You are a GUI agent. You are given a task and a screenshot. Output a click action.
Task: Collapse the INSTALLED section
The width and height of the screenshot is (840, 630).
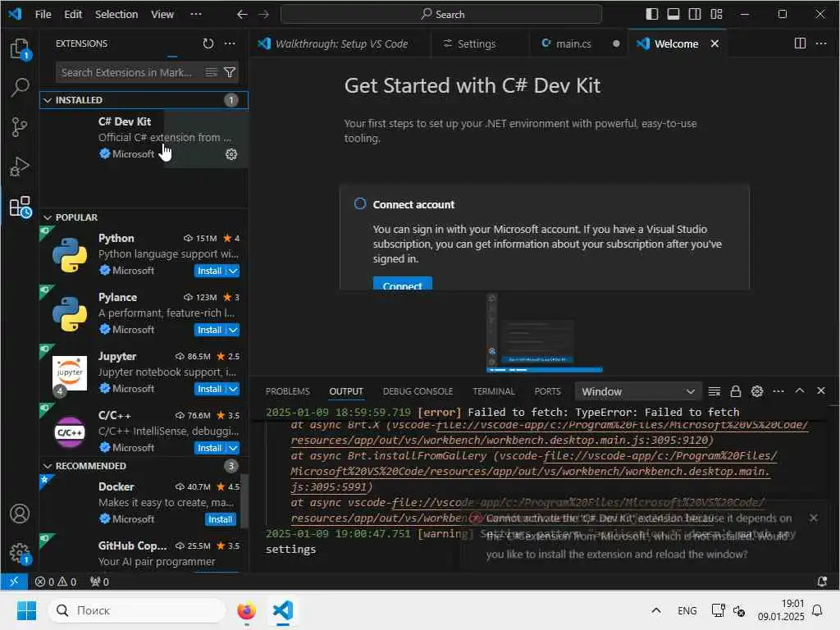click(x=47, y=100)
